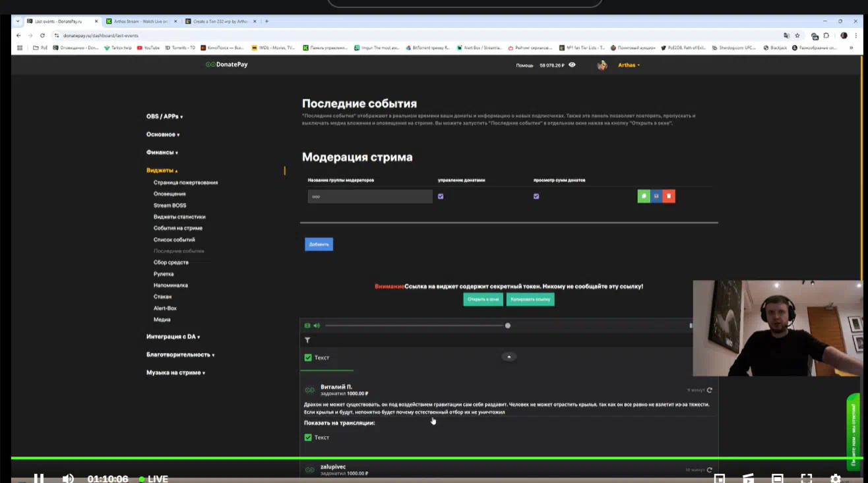Expand the Основное sidebar section
Viewport: 868px width, 483px height.
click(x=163, y=134)
